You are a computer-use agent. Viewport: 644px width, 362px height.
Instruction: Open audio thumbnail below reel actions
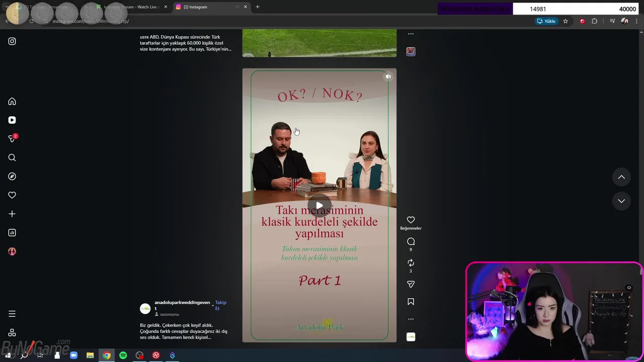tap(411, 337)
